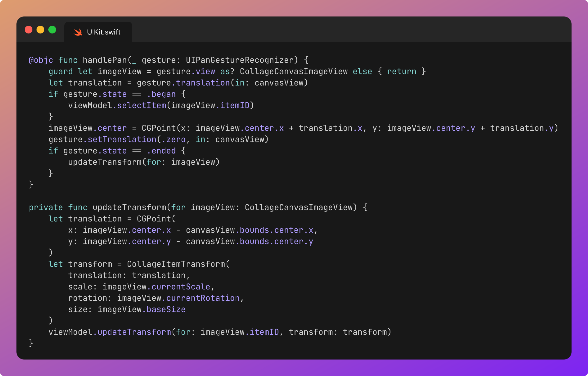The image size is (588, 376).
Task: Click the red close window dot
Action: [x=29, y=30]
